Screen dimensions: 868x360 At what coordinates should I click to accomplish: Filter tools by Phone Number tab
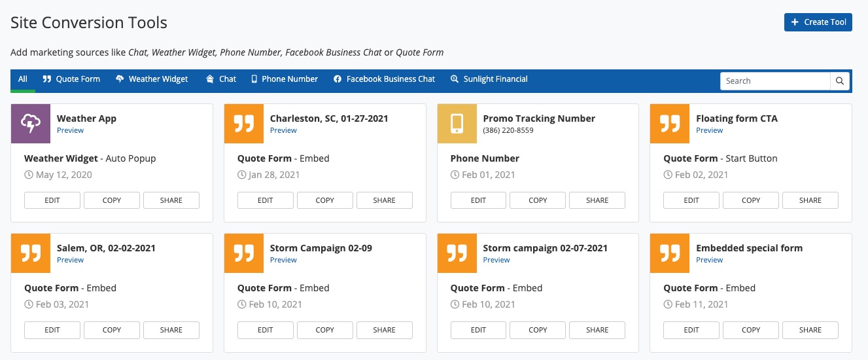tap(284, 79)
